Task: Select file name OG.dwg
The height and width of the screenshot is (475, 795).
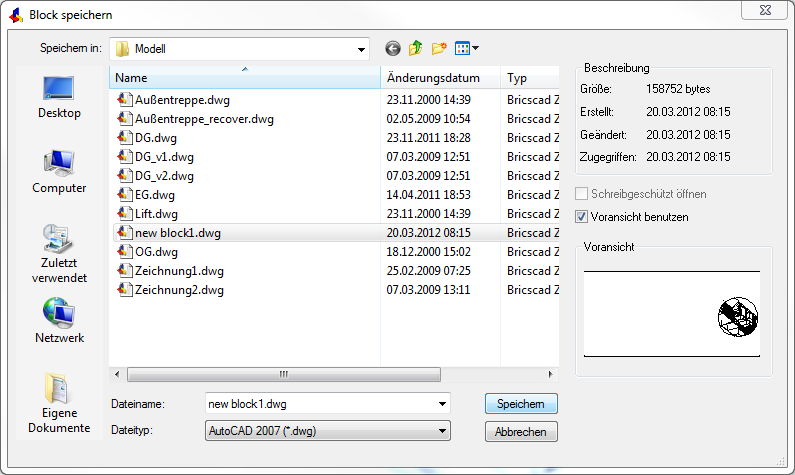Action: pos(156,252)
